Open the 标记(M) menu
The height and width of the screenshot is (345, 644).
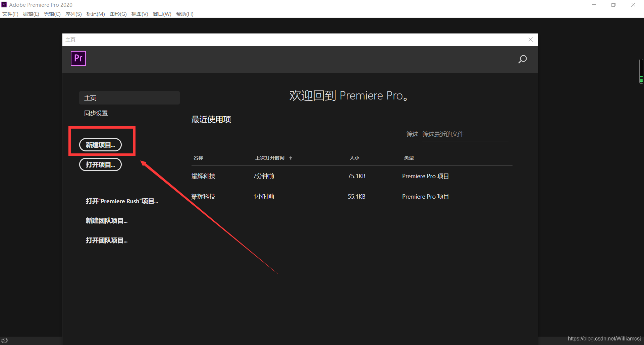pos(96,14)
